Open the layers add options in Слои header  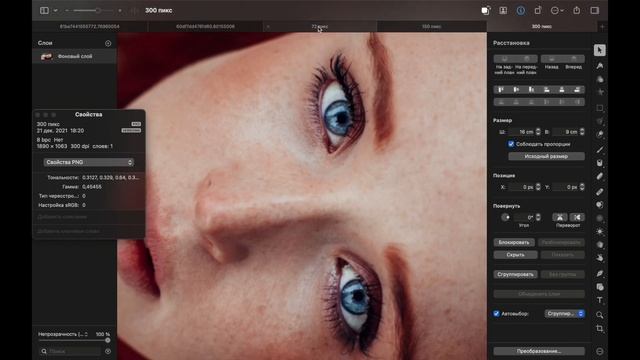point(108,43)
